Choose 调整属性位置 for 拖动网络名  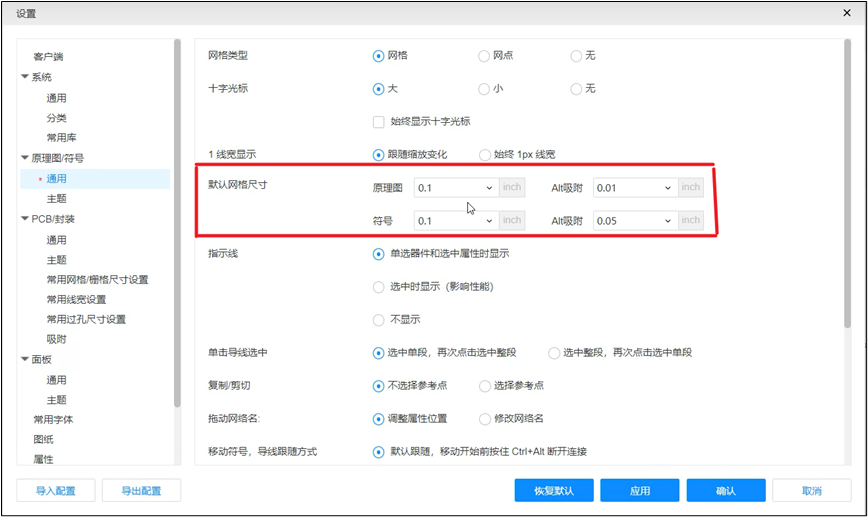pos(378,419)
